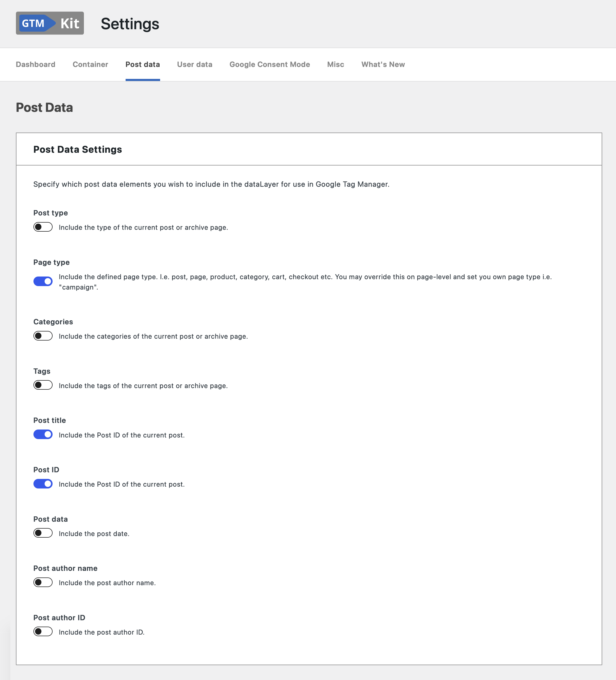The image size is (616, 680).
Task: Enable Tags data layer option
Action: click(x=43, y=386)
